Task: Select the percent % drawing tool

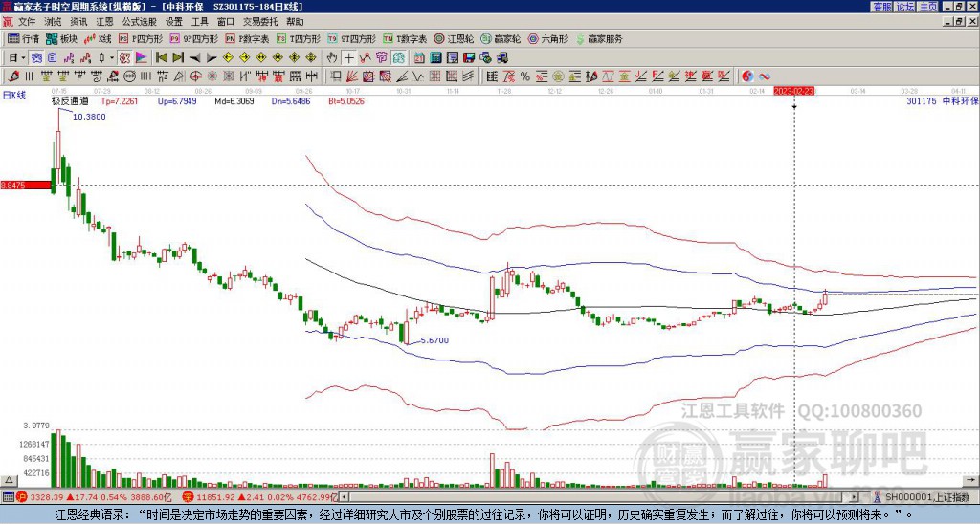Action: tap(525, 76)
